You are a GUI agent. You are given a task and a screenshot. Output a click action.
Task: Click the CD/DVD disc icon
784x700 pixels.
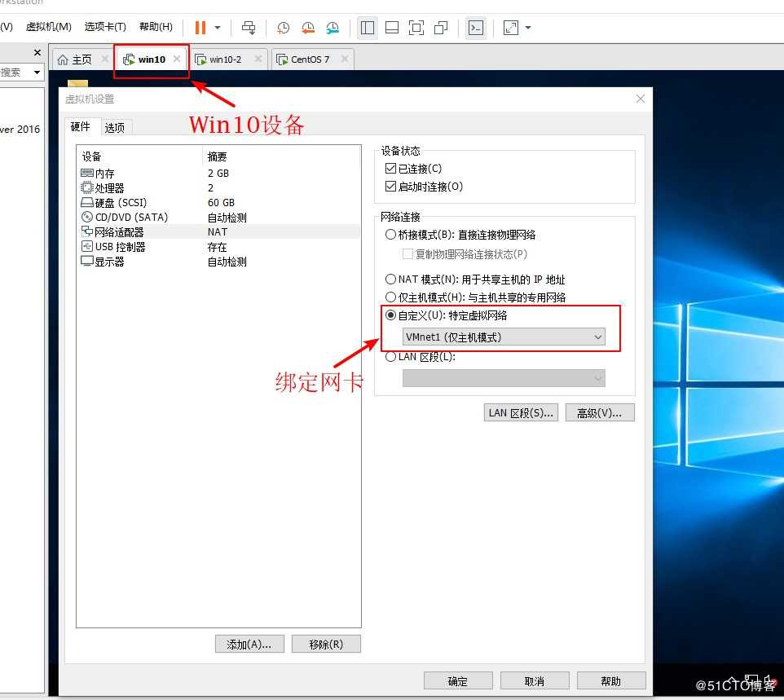87,217
